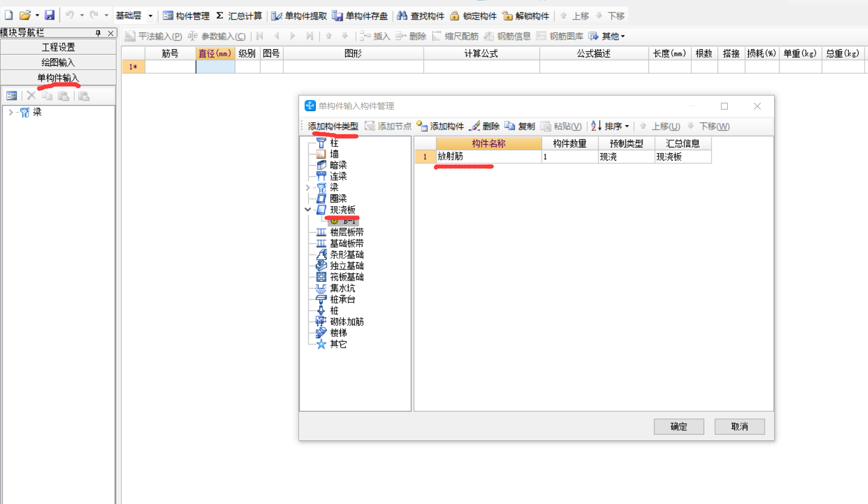Image resolution: width=868 pixels, height=504 pixels.
Task: Click 单构件提取 in the toolbar
Action: coord(299,16)
